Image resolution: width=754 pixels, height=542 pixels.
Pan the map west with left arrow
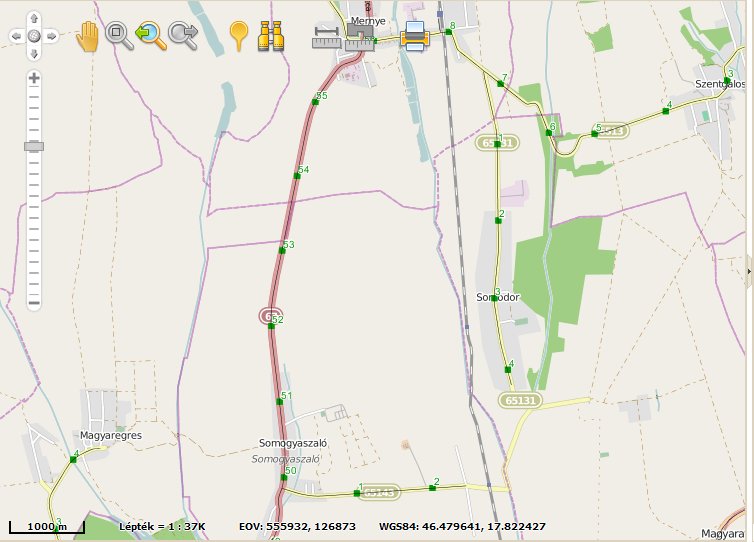pos(16,36)
